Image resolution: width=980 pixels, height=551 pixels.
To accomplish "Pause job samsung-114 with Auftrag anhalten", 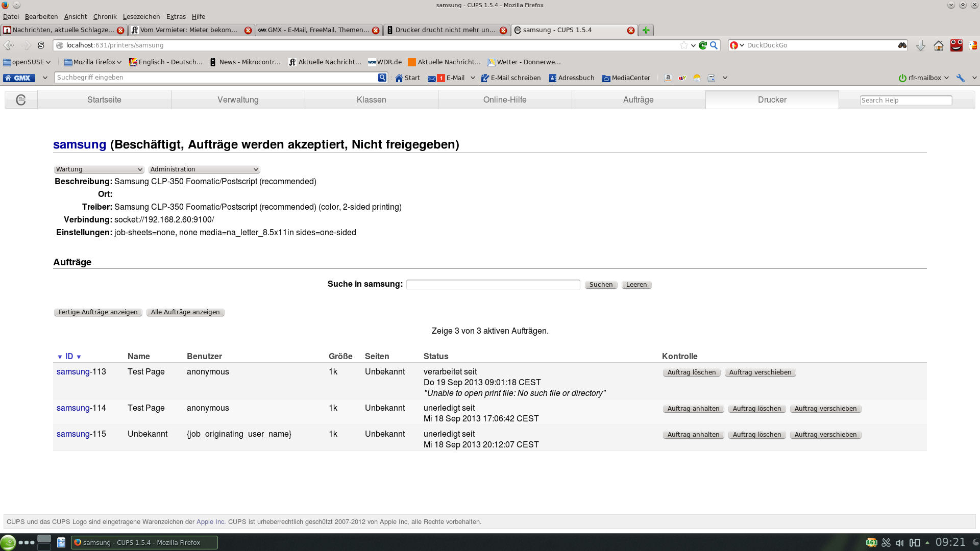I will [x=693, y=409].
